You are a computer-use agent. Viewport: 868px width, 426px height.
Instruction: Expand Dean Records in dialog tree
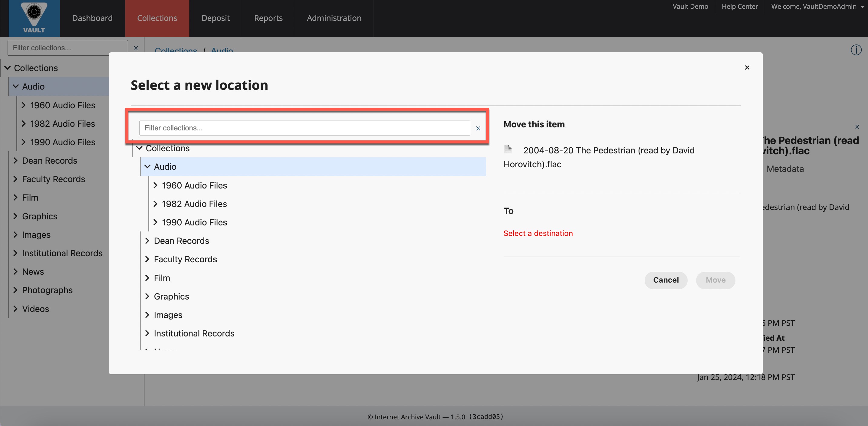(147, 241)
